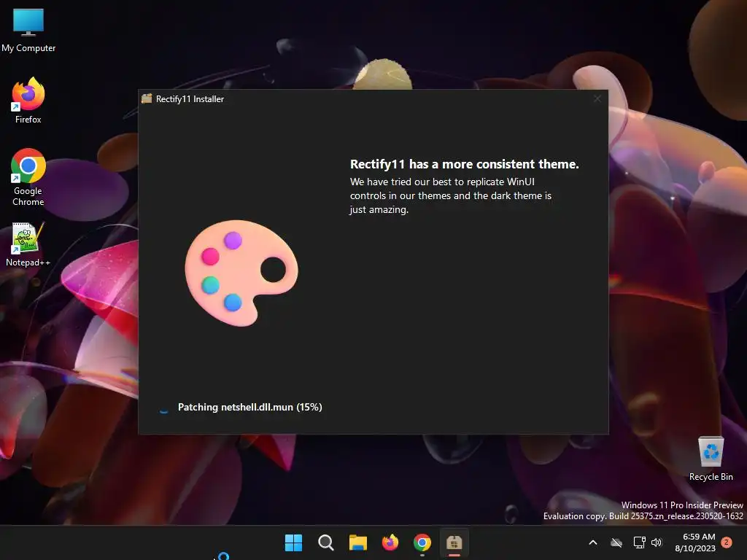
Task: Open the My Computer desktop icon
Action: (28, 30)
